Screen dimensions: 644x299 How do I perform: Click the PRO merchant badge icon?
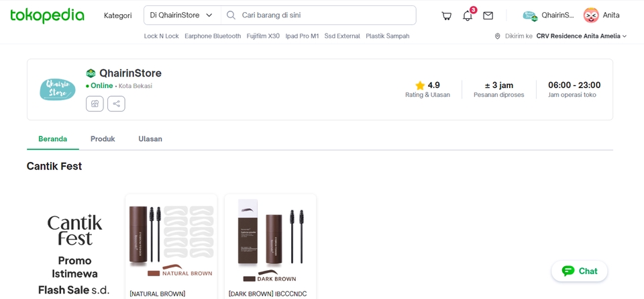[91, 74]
